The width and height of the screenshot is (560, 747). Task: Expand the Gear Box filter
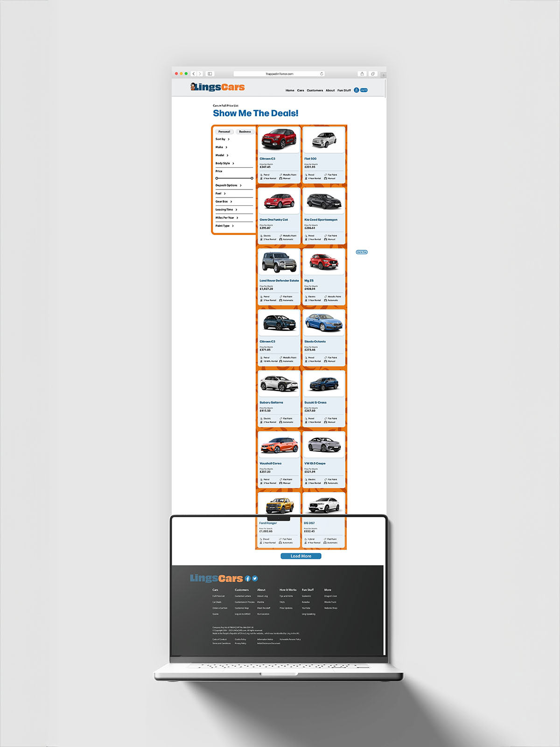pos(224,202)
